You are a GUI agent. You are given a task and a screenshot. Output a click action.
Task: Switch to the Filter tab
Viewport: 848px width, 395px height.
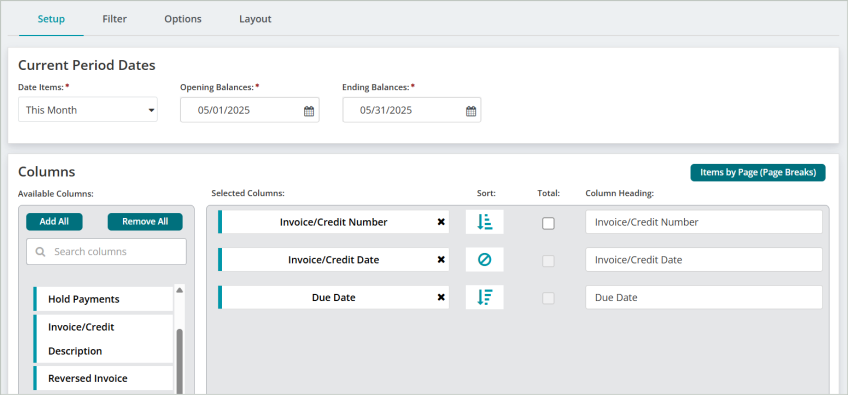(115, 19)
